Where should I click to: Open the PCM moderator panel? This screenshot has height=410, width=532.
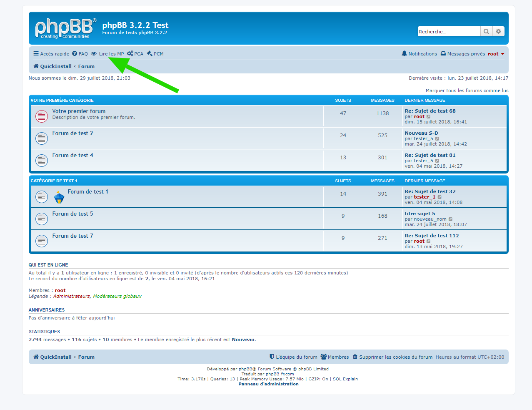pos(155,54)
